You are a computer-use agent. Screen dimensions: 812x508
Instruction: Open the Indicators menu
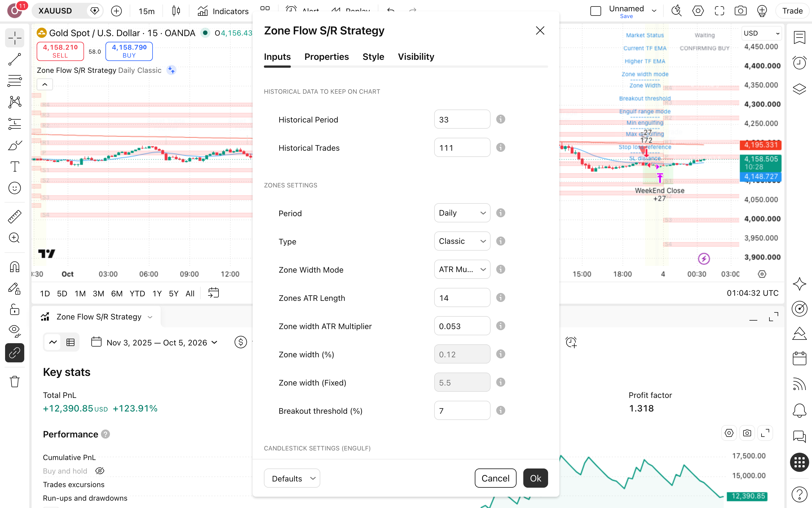tap(223, 11)
